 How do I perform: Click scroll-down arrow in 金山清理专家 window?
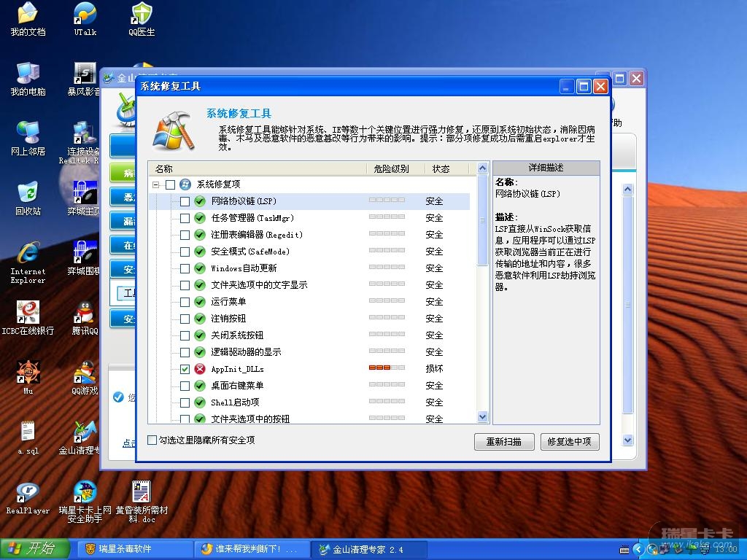click(628, 440)
